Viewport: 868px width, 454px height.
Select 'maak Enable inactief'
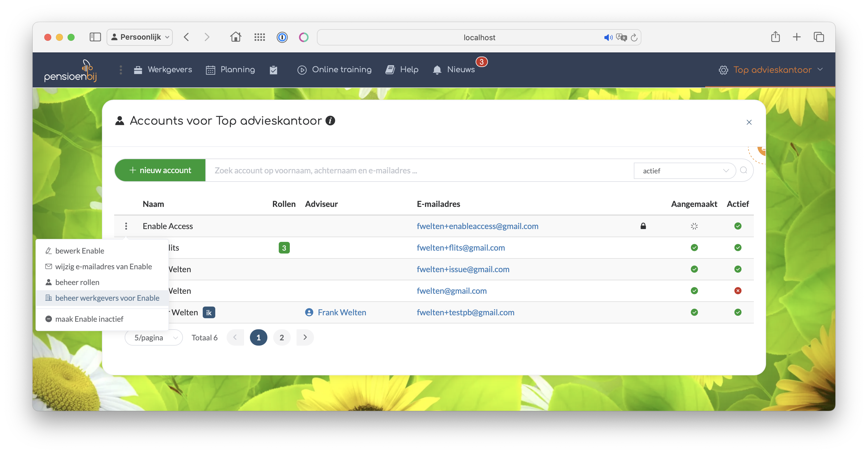coord(102,319)
